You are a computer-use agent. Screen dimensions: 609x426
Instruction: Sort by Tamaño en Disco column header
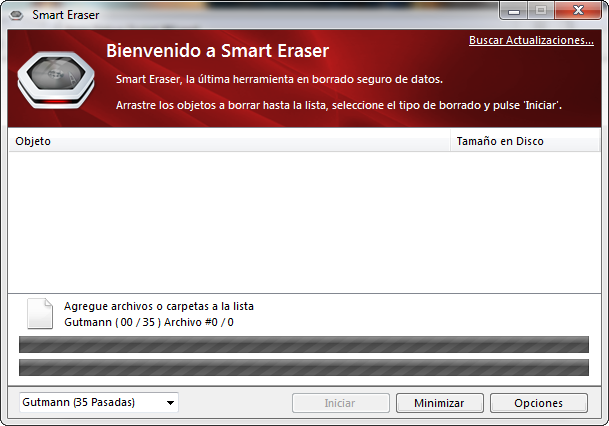(x=525, y=141)
